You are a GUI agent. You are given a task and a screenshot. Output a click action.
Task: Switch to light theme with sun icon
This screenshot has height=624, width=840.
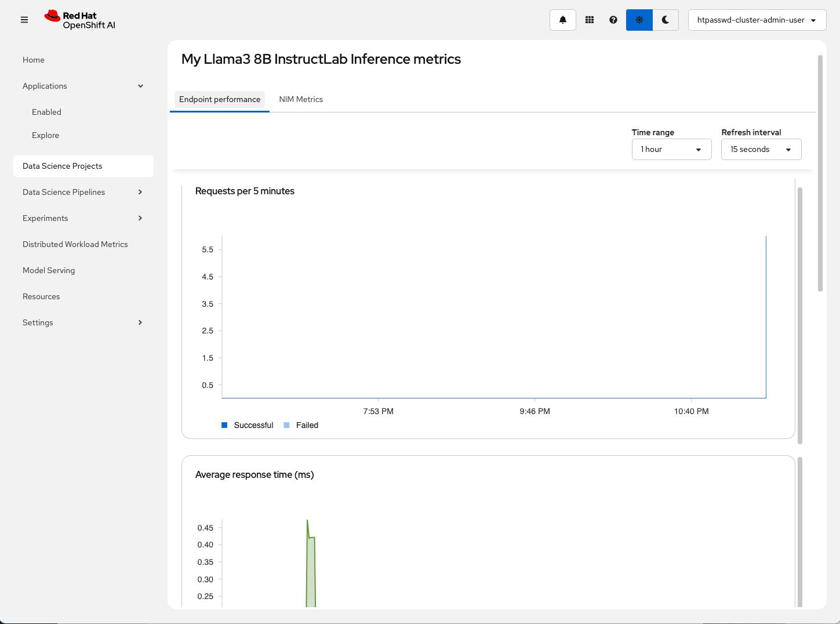coord(639,20)
